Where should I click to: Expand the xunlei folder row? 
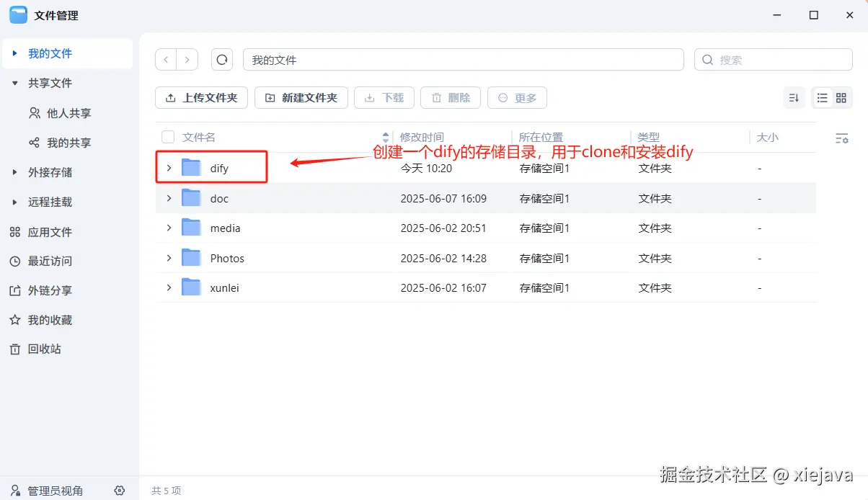click(169, 287)
